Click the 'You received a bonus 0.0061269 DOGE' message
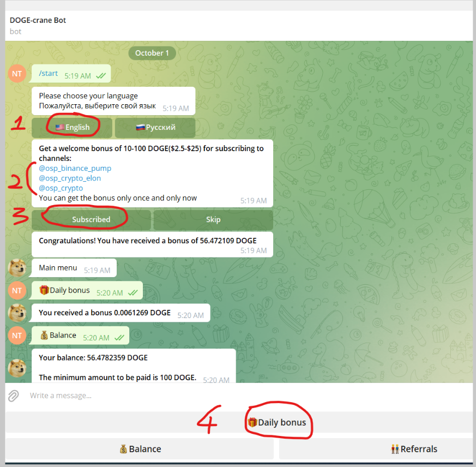The width and height of the screenshot is (476, 467). pos(121,313)
